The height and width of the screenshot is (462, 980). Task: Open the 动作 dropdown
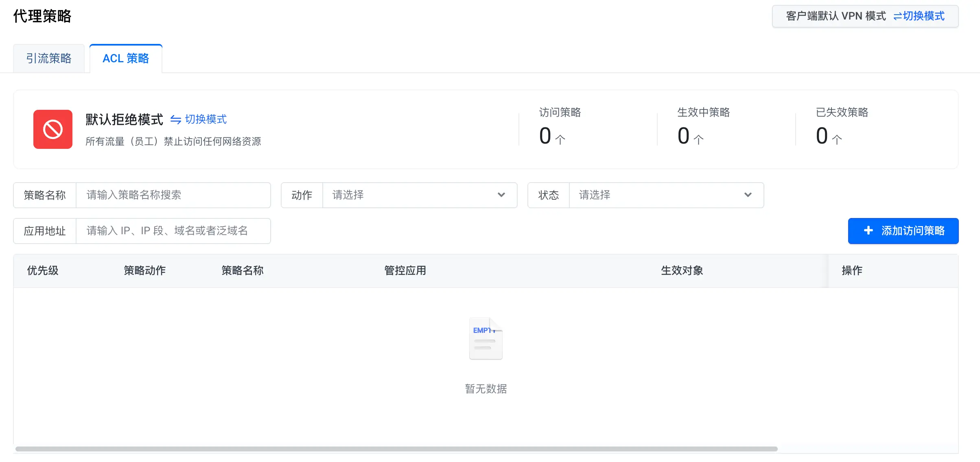(x=420, y=195)
